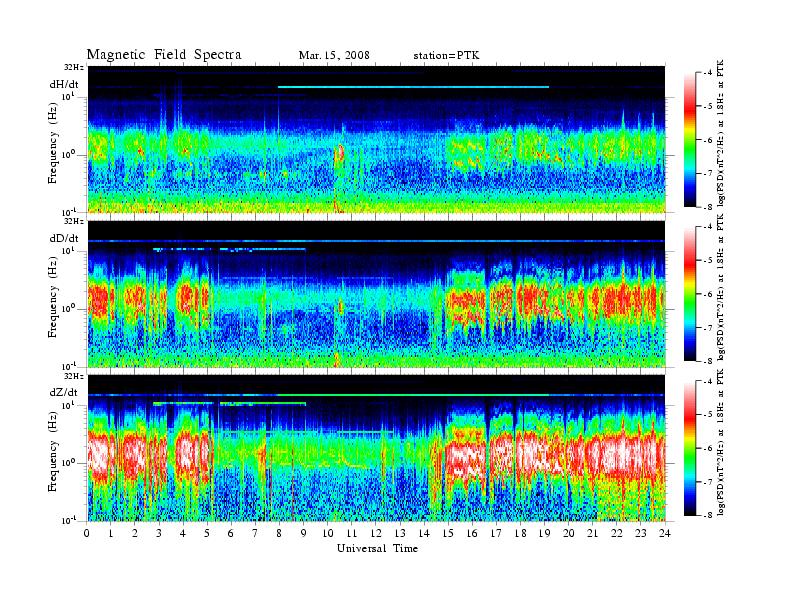Click the "32Hz" label atop the dZ/dt panel
Image resolution: width=792 pixels, height=612 pixels.
point(74,376)
